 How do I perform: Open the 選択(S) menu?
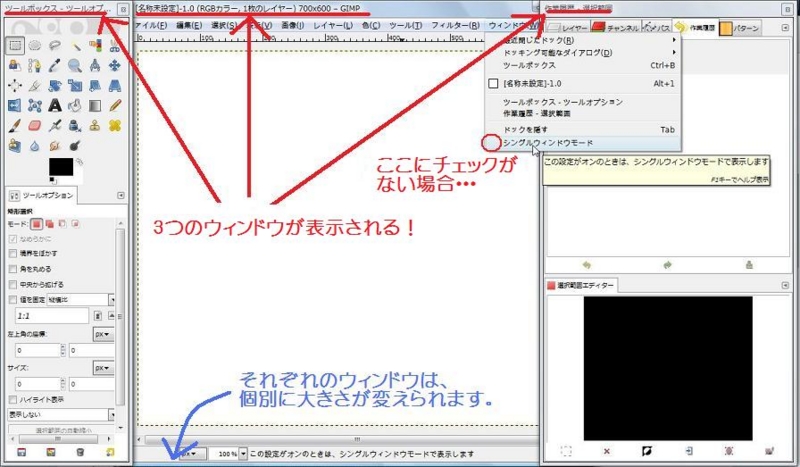(224, 25)
